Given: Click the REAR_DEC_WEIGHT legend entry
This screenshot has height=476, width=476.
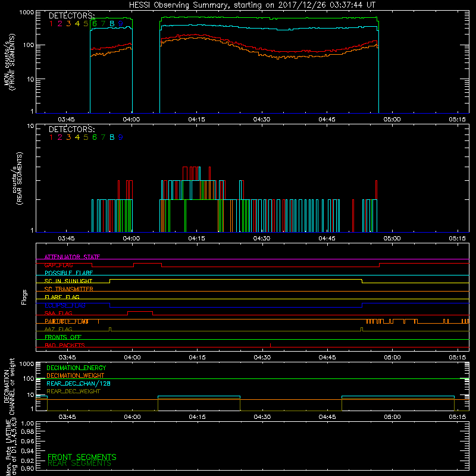Looking at the screenshot, I should [x=73, y=392].
